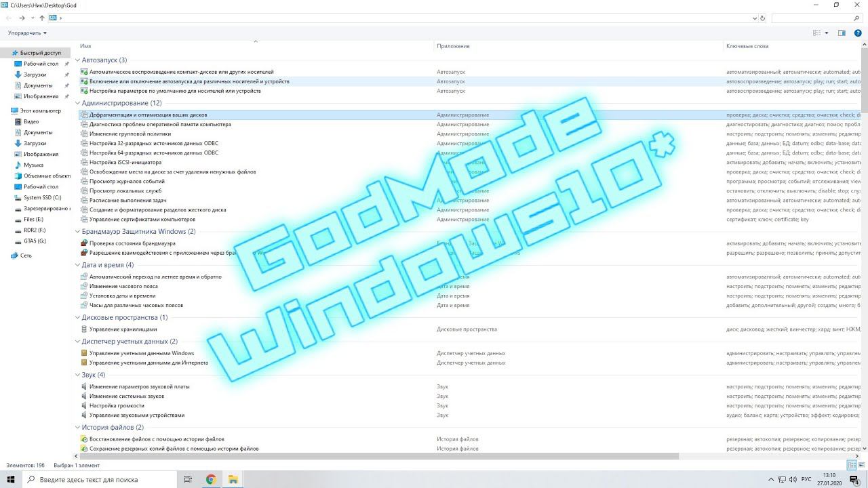Refresh the folder with the refresh icon
This screenshot has width=868, height=488.
[x=763, y=18]
